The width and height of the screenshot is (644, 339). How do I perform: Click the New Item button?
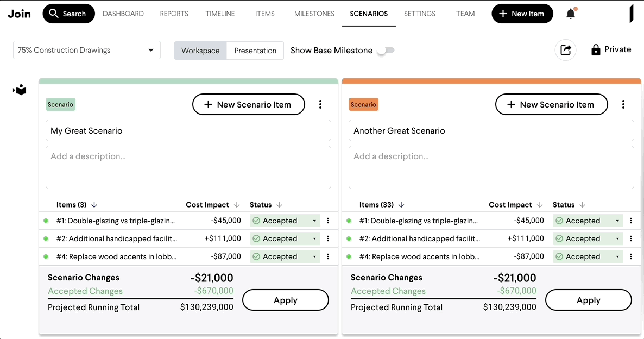pos(522,13)
